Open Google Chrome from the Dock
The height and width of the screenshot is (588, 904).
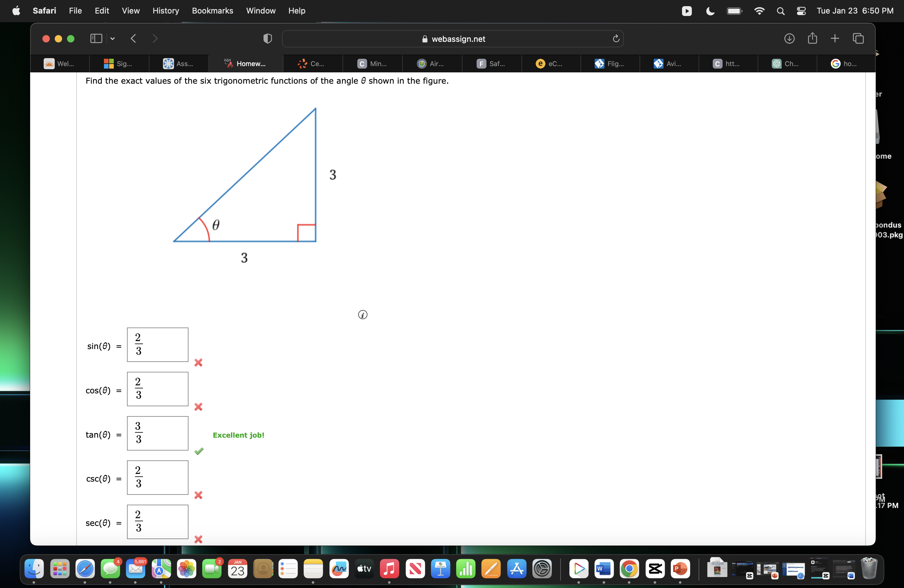click(629, 569)
